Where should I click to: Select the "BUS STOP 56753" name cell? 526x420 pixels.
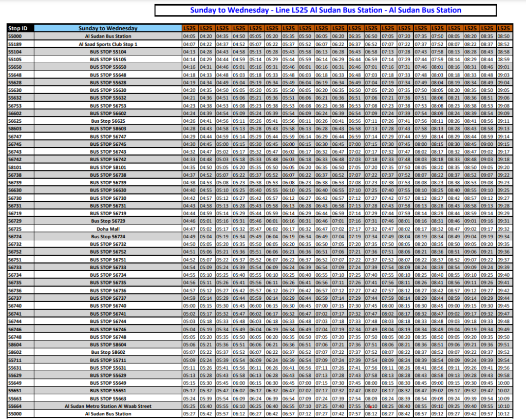pos(108,106)
